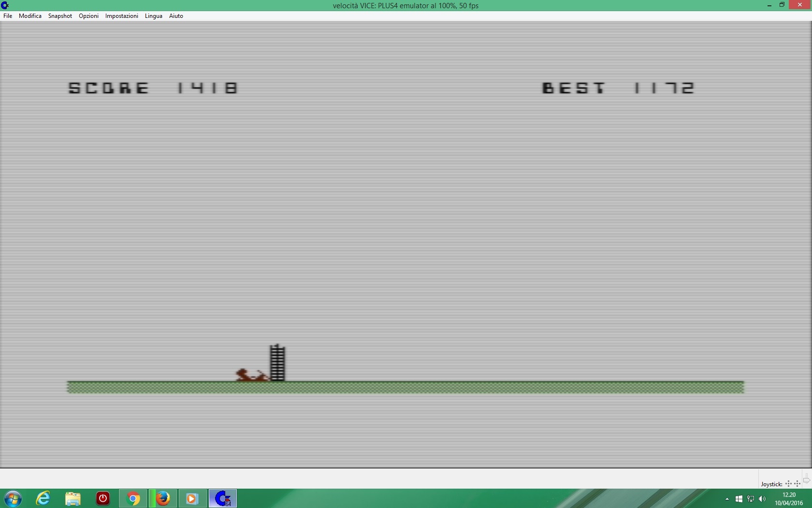The width and height of the screenshot is (812, 508).
Task: Open the Modifica menu
Action: (30, 16)
